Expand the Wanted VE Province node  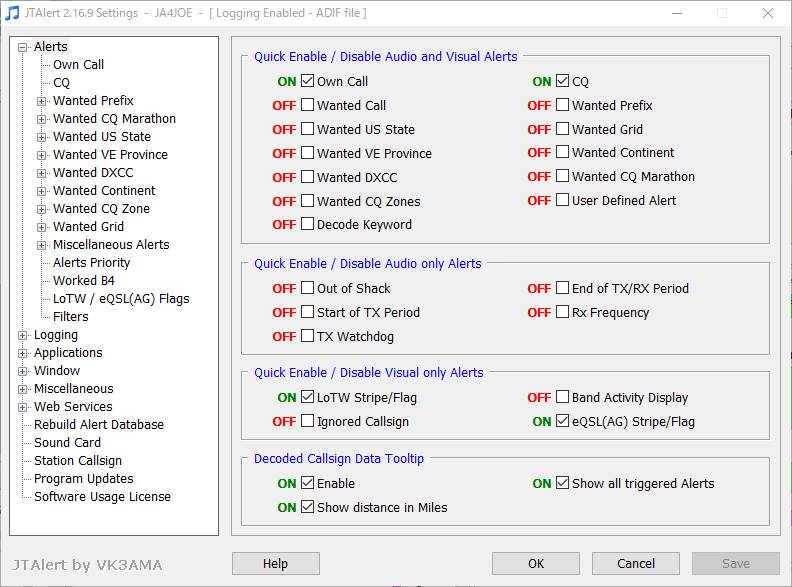click(x=41, y=156)
